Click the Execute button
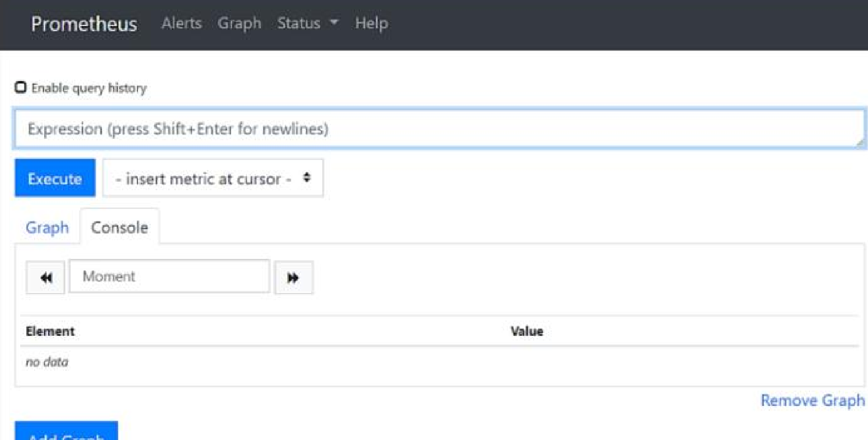Screen dimensions: 868x440 [x=55, y=178]
